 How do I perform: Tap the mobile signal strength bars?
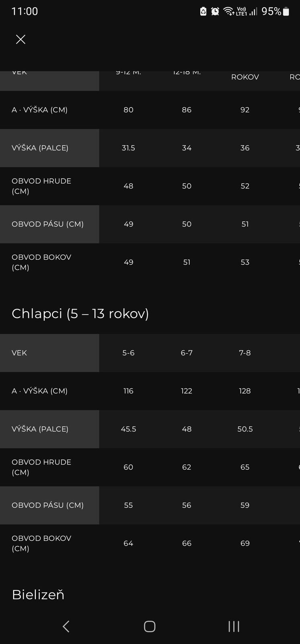[x=253, y=12]
